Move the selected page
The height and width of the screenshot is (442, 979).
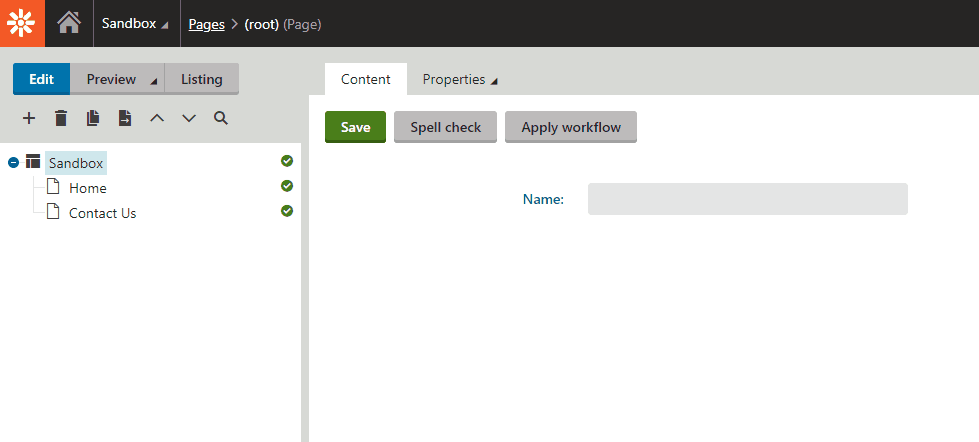click(x=125, y=118)
